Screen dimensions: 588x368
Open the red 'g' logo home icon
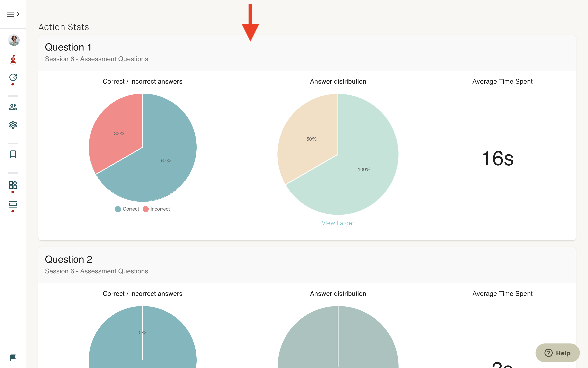(x=13, y=60)
